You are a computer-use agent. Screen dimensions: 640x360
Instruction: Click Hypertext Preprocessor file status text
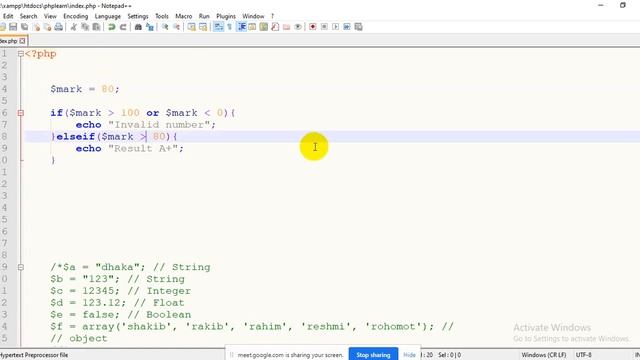point(34,355)
